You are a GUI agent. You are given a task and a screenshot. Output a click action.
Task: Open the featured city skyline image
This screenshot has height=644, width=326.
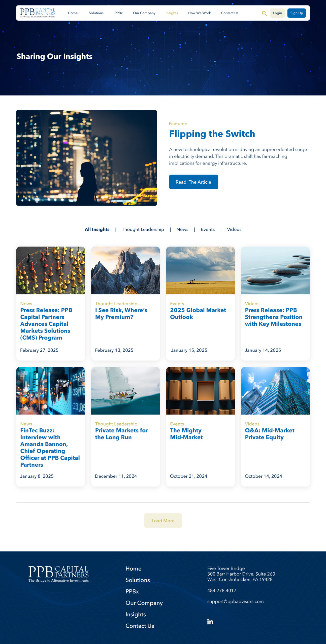pyautogui.click(x=86, y=158)
